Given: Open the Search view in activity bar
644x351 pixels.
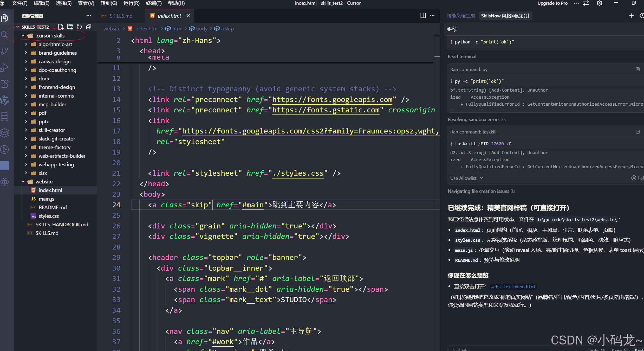Looking at the screenshot, I should click(4, 35).
